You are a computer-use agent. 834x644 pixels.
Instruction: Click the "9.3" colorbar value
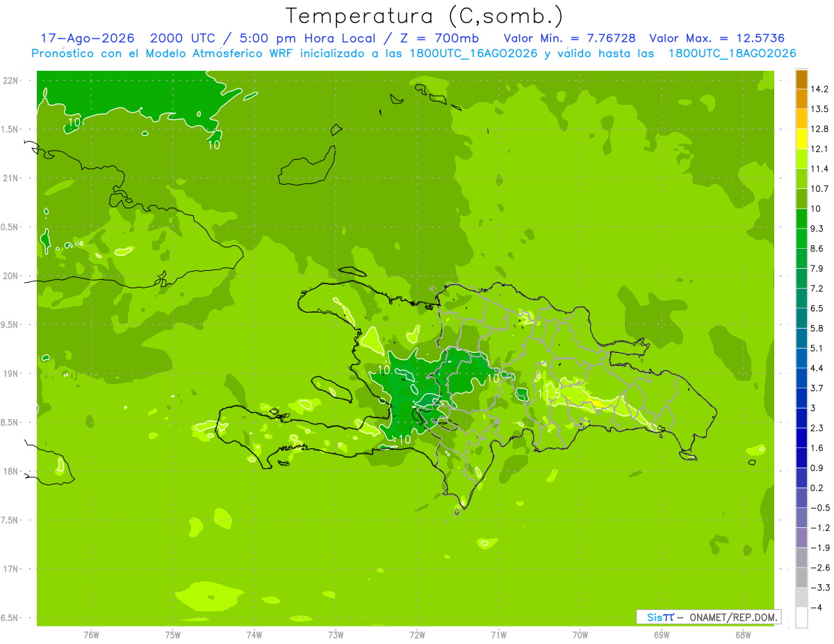pos(817,229)
